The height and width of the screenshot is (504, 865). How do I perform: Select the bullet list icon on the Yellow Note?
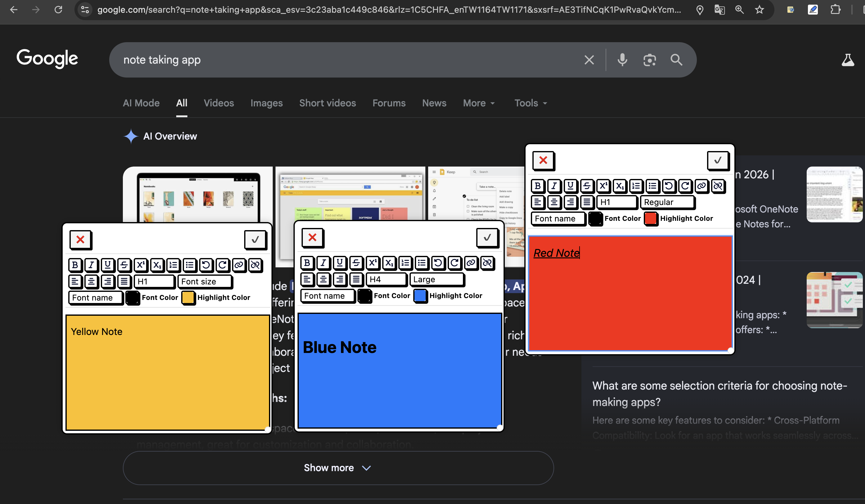pyautogui.click(x=190, y=265)
